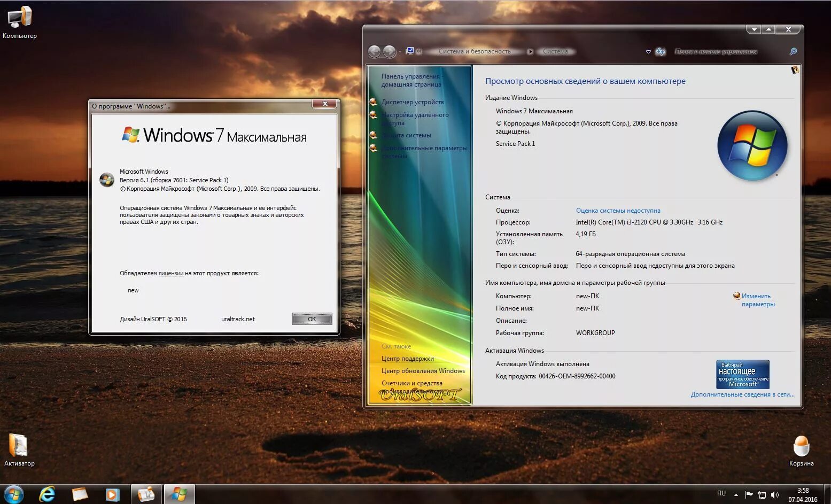This screenshot has height=504, width=831.
Task: Switch to the Control Panel taskbar item
Action: coord(146,494)
